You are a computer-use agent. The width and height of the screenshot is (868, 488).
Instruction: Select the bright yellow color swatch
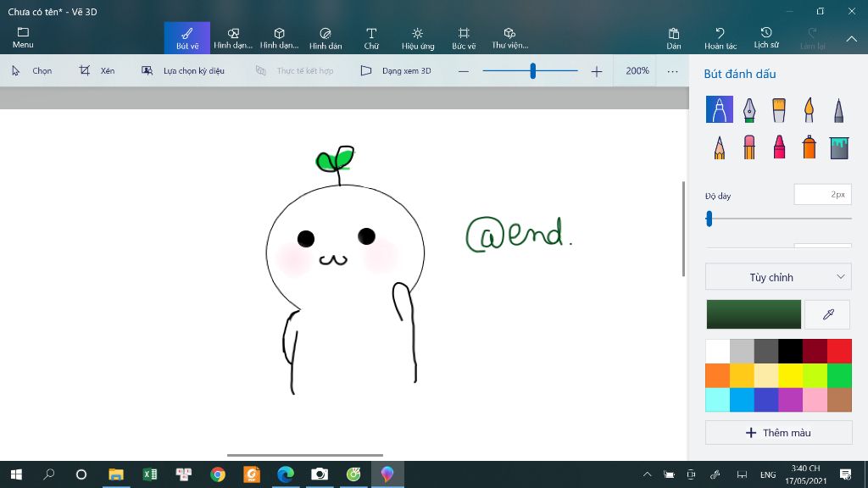791,375
